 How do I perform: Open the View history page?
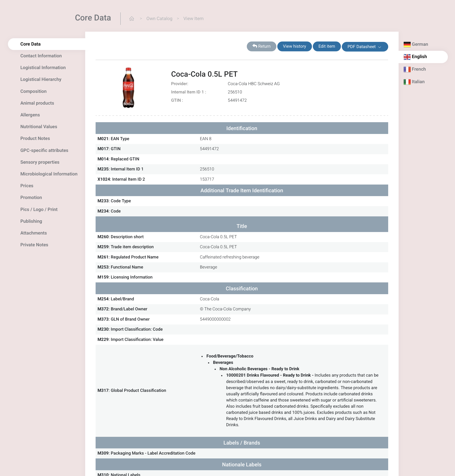(x=294, y=46)
